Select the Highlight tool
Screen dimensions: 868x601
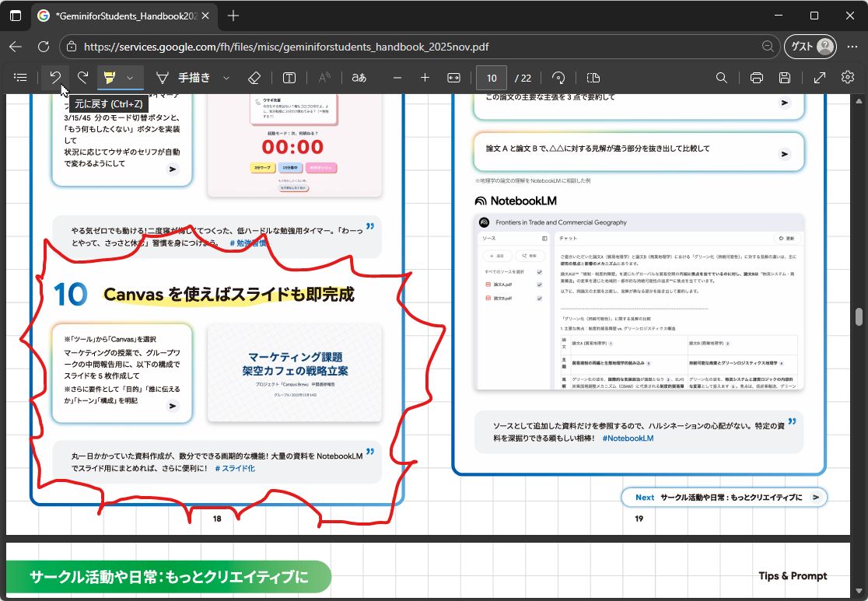coord(109,77)
